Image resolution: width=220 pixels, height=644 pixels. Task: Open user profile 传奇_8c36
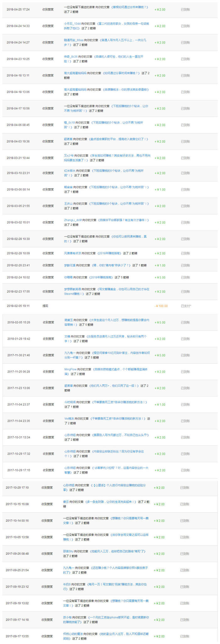(71, 57)
